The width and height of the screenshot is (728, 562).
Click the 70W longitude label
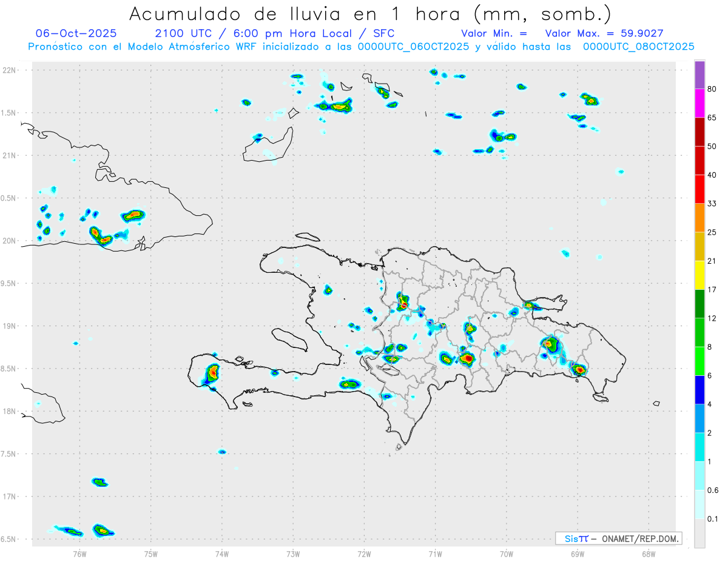click(507, 554)
